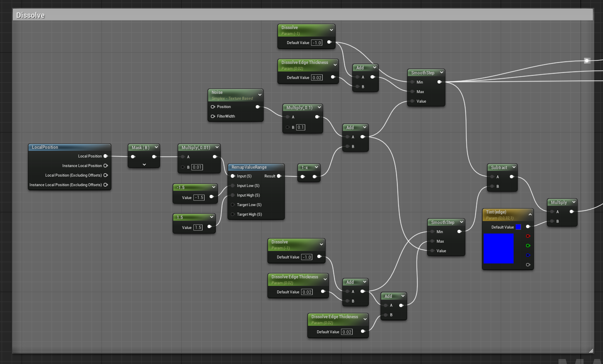Click the comment box resize handle
This screenshot has width=603, height=364.
[591, 351]
